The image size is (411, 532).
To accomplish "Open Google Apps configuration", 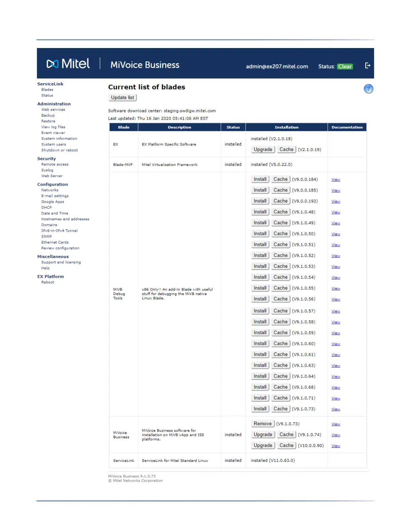I will tap(52, 202).
